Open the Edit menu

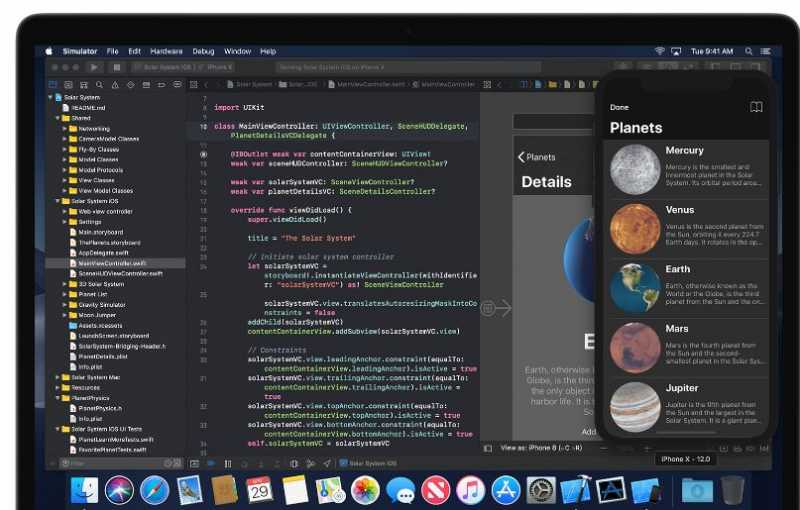(x=134, y=51)
